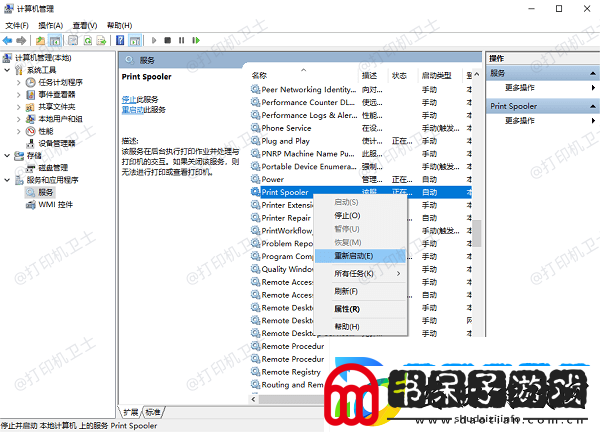600x432 pixels.
Task: Select Disk Management (磁盘管理) node
Action: click(53, 168)
